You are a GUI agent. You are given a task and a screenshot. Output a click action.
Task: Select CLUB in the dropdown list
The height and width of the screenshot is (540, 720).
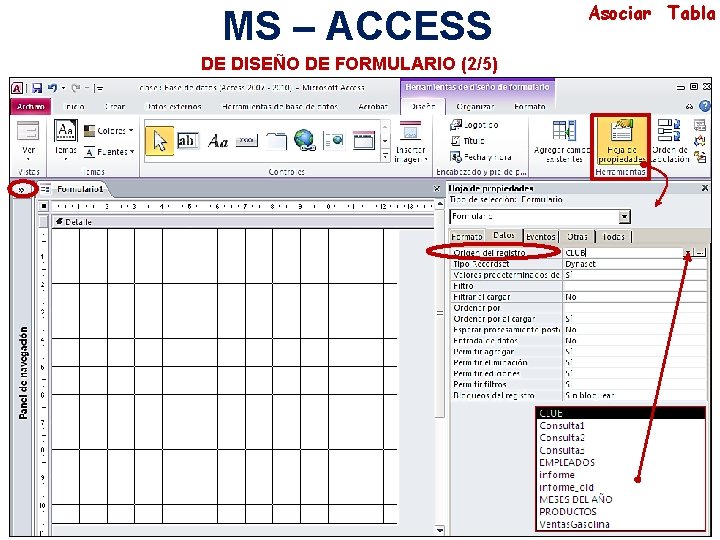click(620, 413)
